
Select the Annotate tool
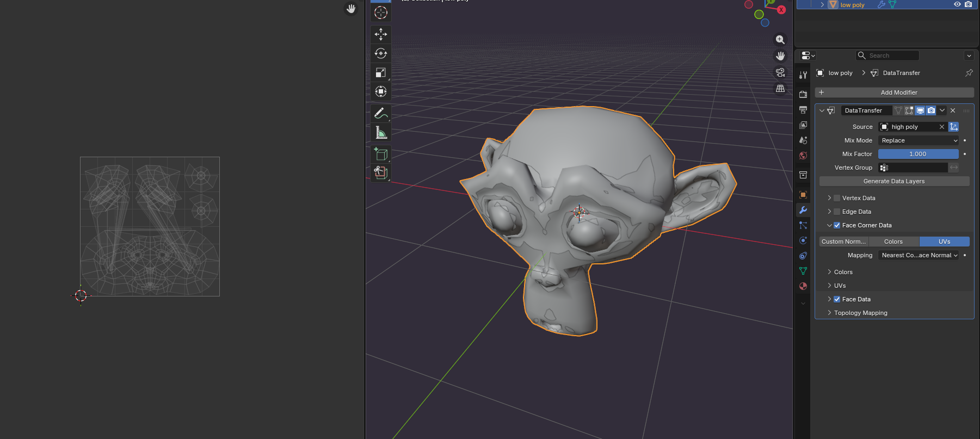(x=381, y=113)
